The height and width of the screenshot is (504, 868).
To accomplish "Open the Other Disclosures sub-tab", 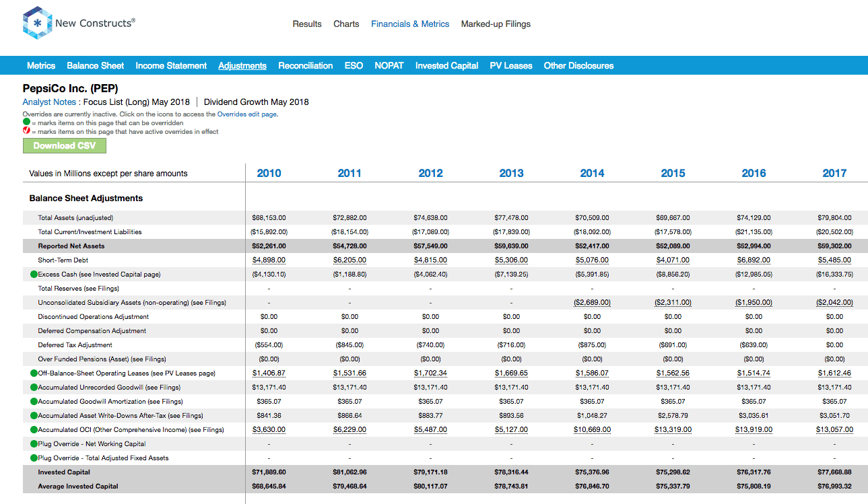I will coord(578,66).
